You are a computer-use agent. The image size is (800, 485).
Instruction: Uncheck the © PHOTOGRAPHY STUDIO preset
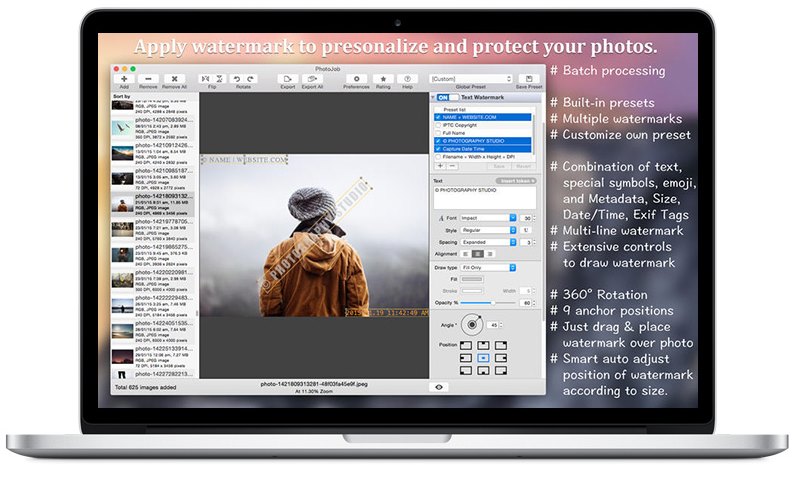(x=438, y=141)
